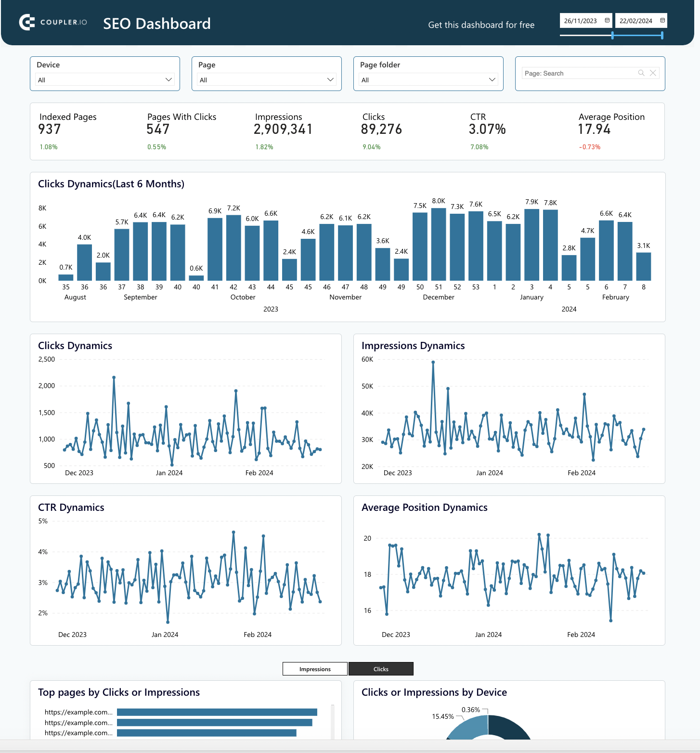Click the start date input showing 26/11/2023
The width and height of the screenshot is (700, 753).
pos(581,20)
